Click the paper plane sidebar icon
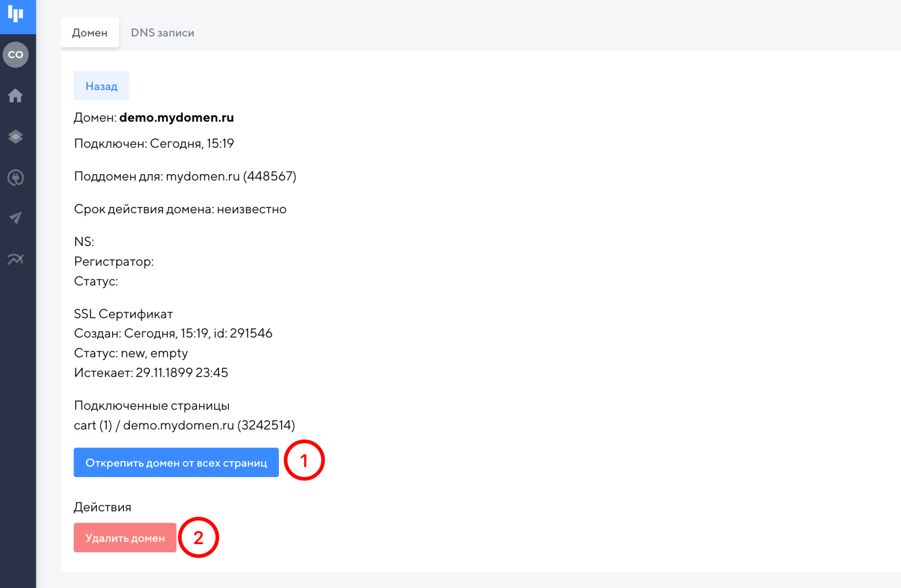The image size is (901, 588). point(16,218)
